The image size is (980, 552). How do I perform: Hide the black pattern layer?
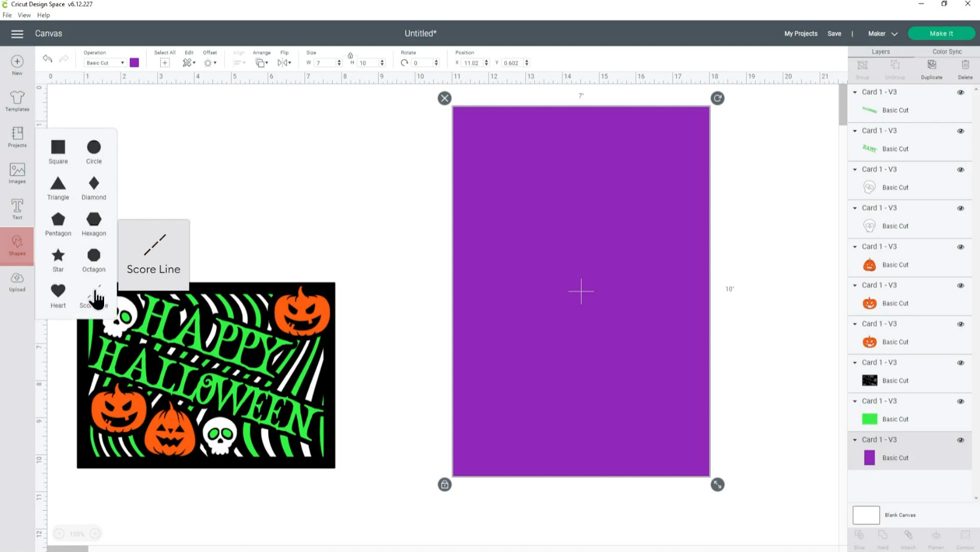click(960, 363)
